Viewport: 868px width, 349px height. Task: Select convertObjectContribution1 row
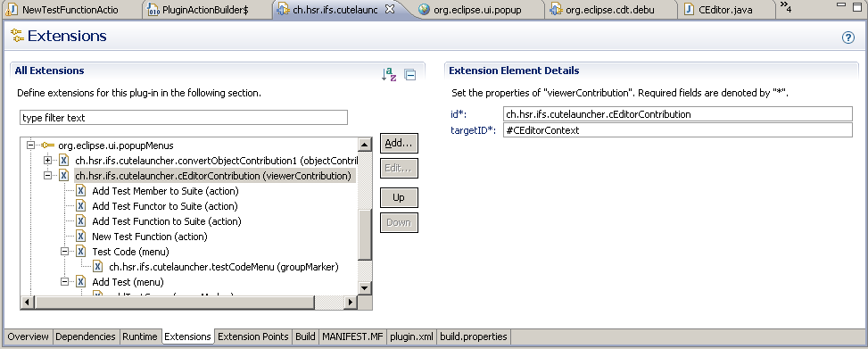[216, 161]
